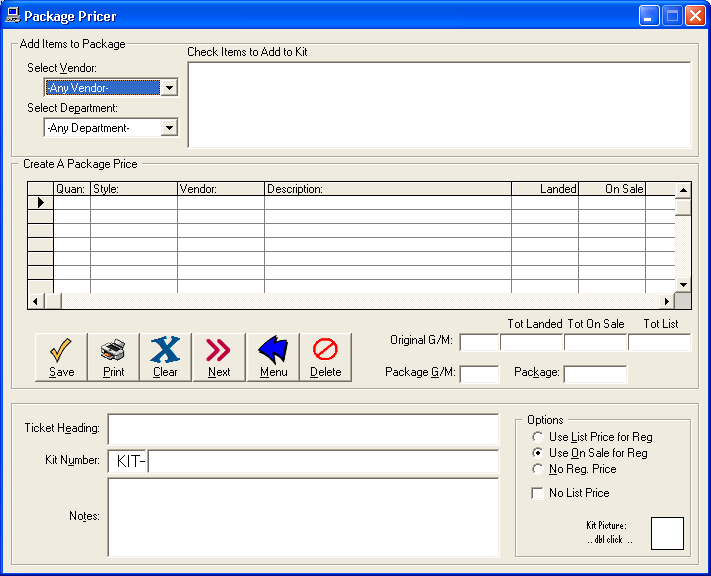
Task: Click the grid's vertical scrollbar down arrow
Action: pyautogui.click(x=683, y=285)
